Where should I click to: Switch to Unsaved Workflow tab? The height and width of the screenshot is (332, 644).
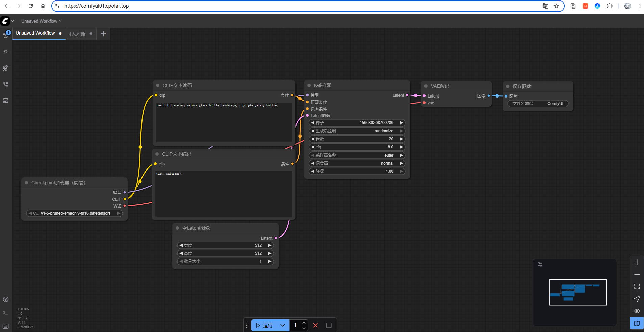[39, 33]
